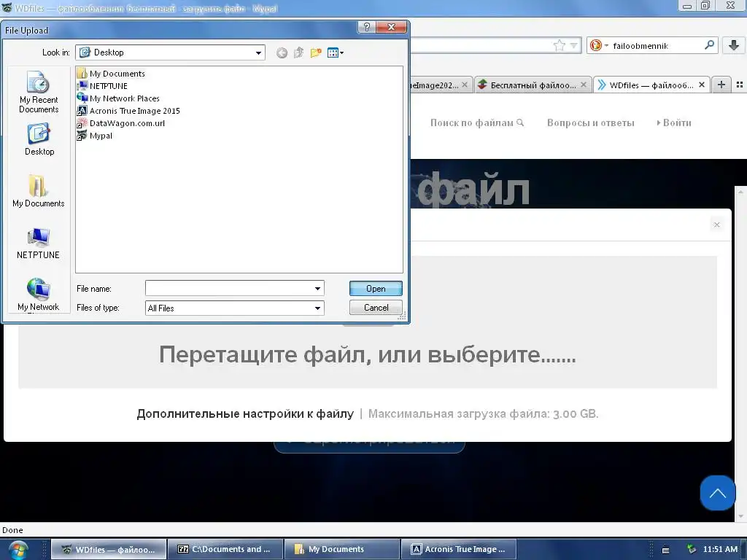Open Вопросы и ответы link

click(x=590, y=122)
